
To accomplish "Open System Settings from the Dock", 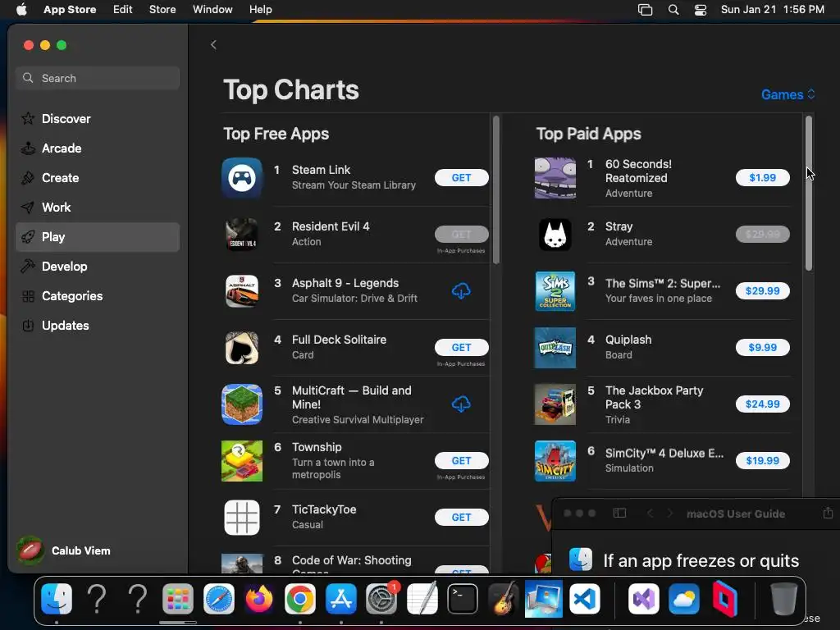I will click(381, 598).
